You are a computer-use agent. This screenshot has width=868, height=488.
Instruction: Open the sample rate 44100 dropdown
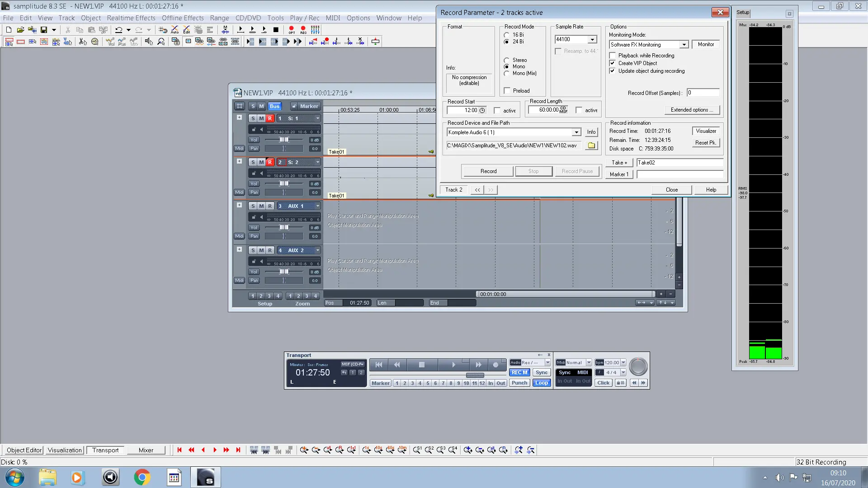coord(592,40)
